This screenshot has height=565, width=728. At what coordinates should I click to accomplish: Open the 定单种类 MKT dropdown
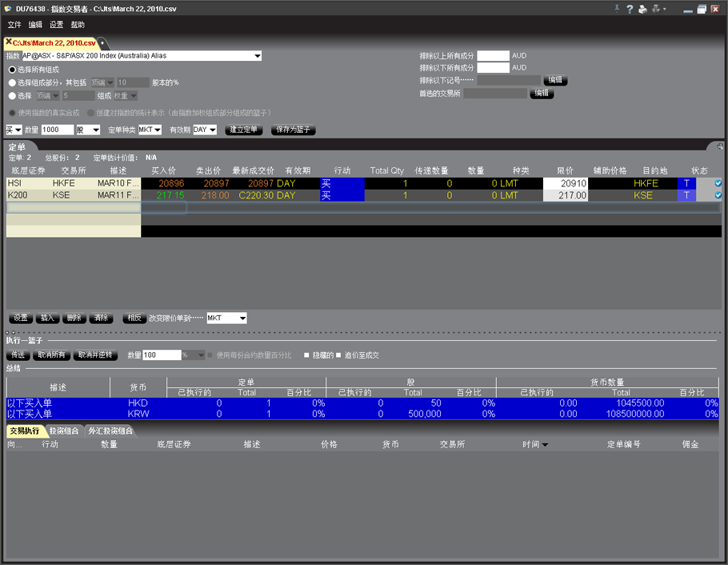pos(157,130)
